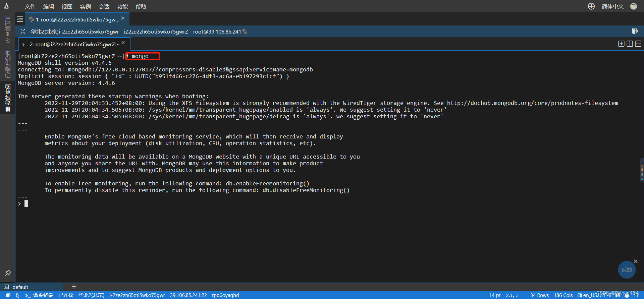This screenshot has width=644, height=299.
Task: Click the mouse pointer icon in status bar
Action: [17, 295]
